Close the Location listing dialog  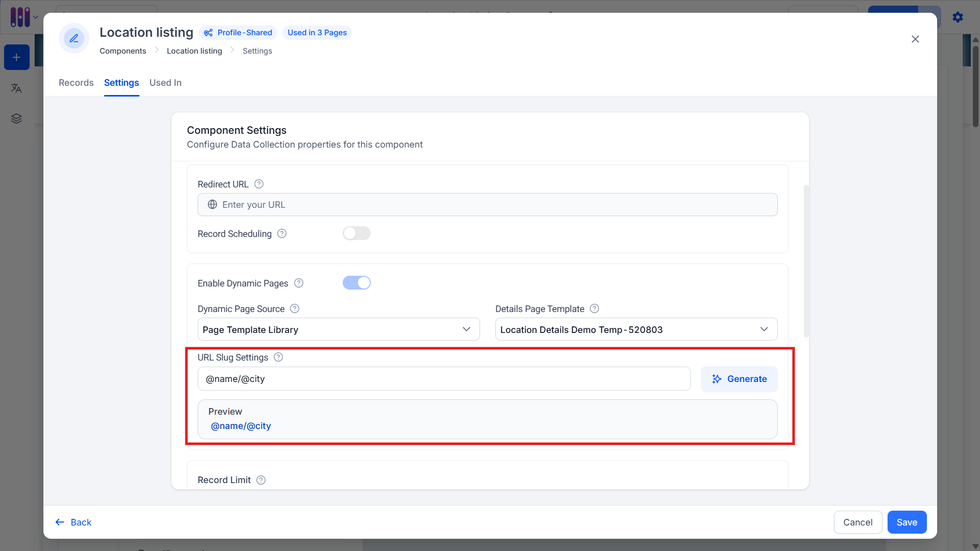915,39
